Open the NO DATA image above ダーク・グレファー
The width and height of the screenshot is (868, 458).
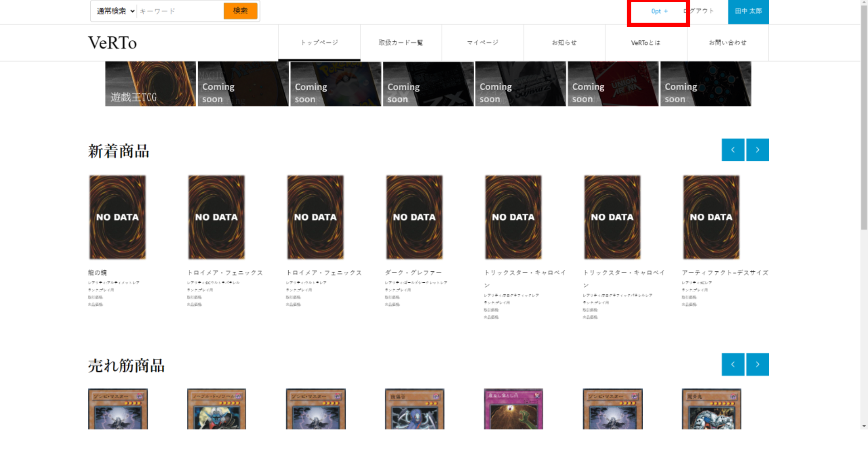pyautogui.click(x=414, y=217)
